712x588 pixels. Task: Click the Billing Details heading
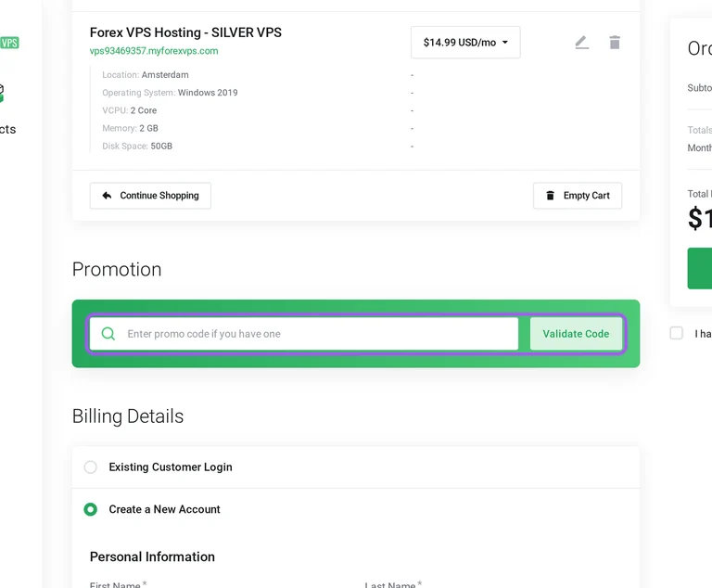pyautogui.click(x=128, y=416)
